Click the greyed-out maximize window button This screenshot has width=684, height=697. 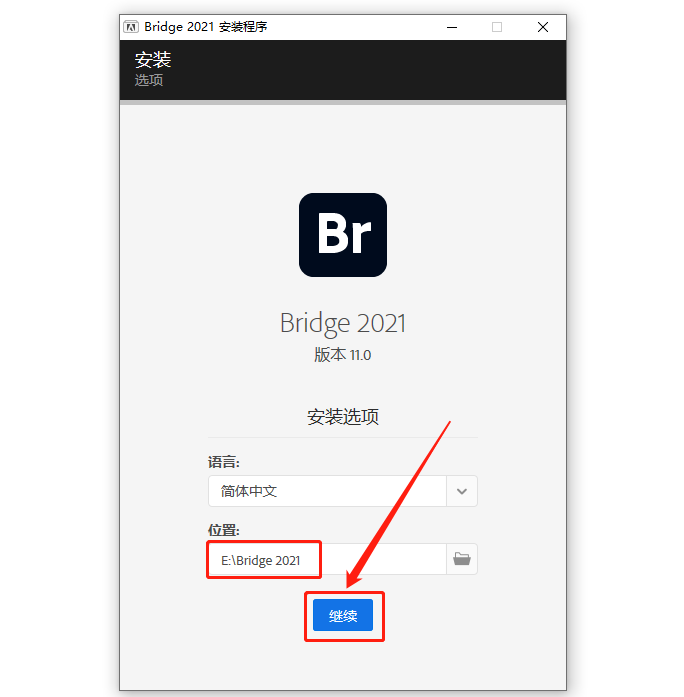tap(497, 28)
